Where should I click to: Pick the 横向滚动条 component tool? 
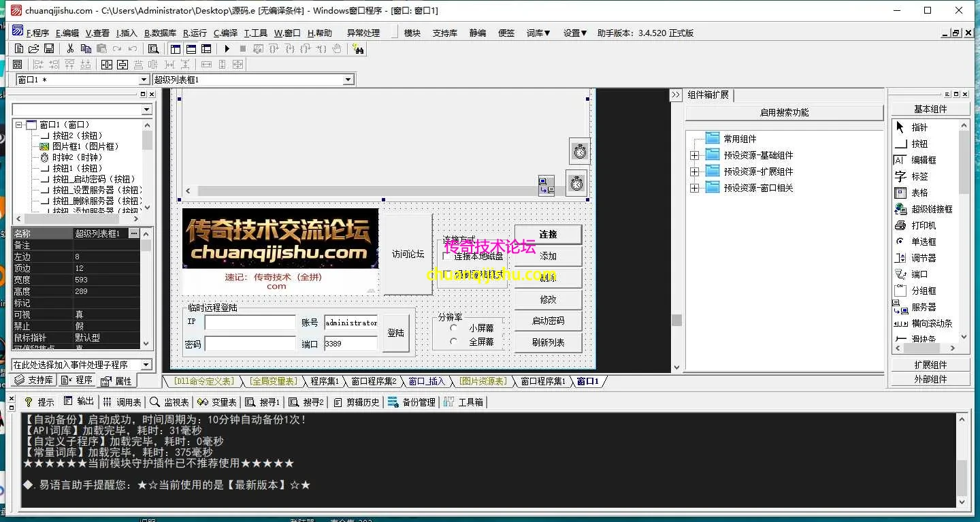(936, 323)
